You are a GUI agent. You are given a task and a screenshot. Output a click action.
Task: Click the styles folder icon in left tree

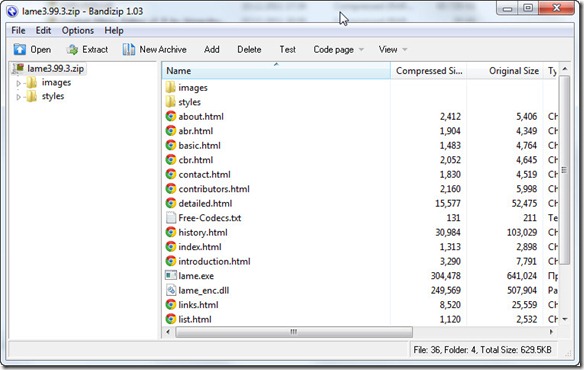point(32,97)
